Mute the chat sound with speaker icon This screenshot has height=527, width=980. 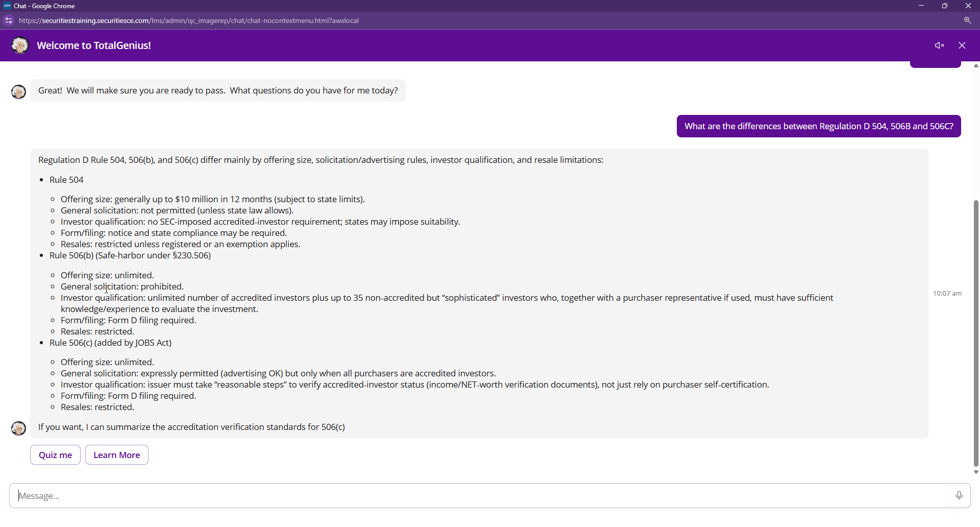click(x=939, y=45)
